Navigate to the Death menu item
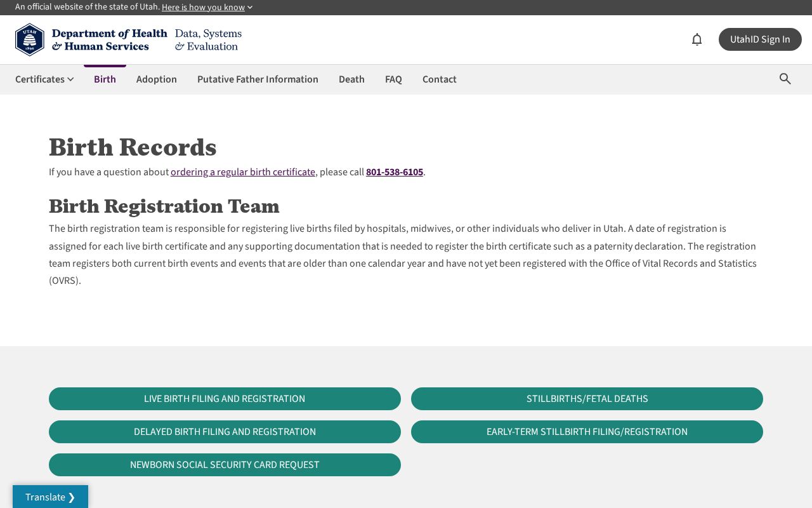The width and height of the screenshot is (812, 508). pyautogui.click(x=351, y=79)
